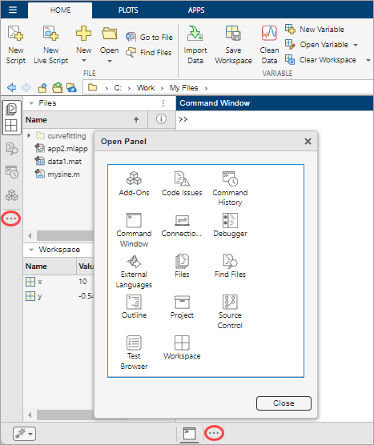Select the app2.mlapp file

click(62, 148)
